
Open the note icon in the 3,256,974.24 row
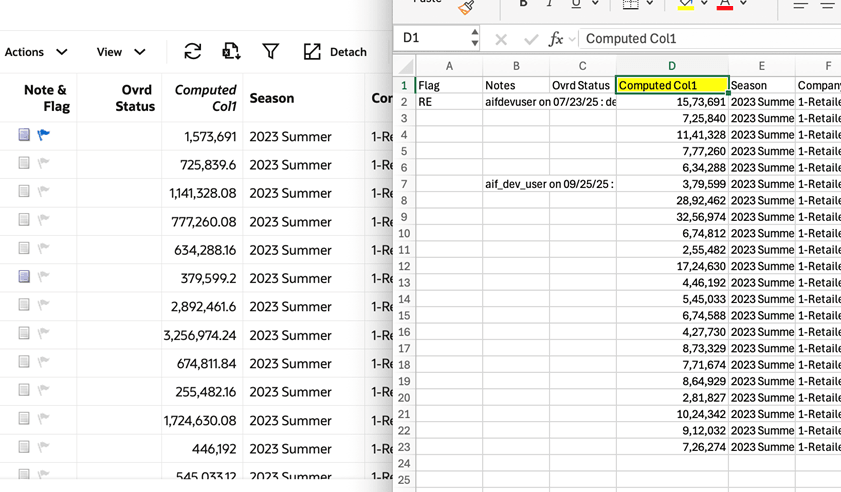click(24, 333)
